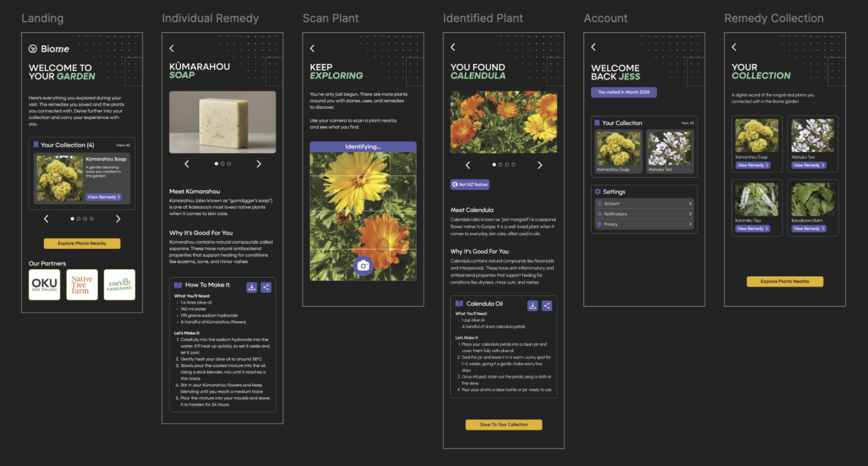Open Account settings row

click(644, 204)
